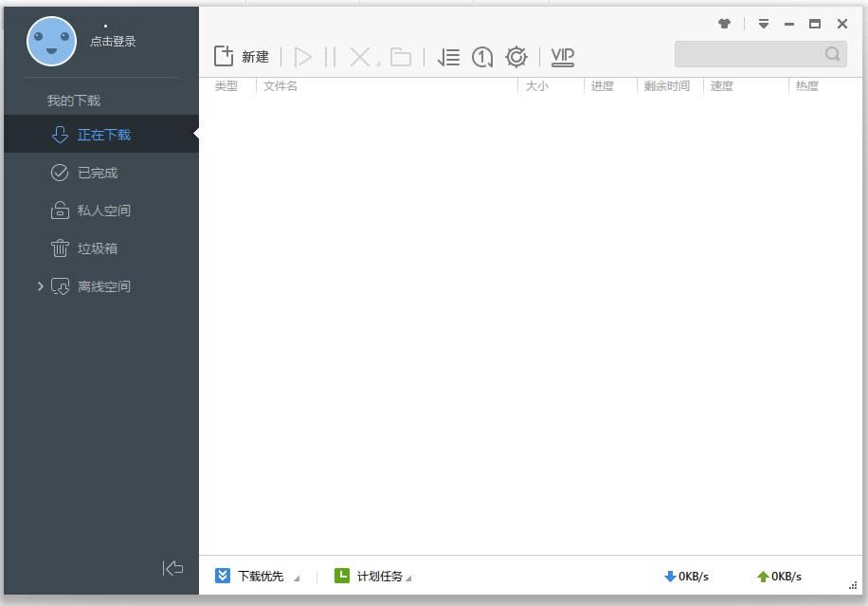Image resolution: width=868 pixels, height=606 pixels.
Task: Open the main menu dropdown in title bar
Action: [x=763, y=24]
